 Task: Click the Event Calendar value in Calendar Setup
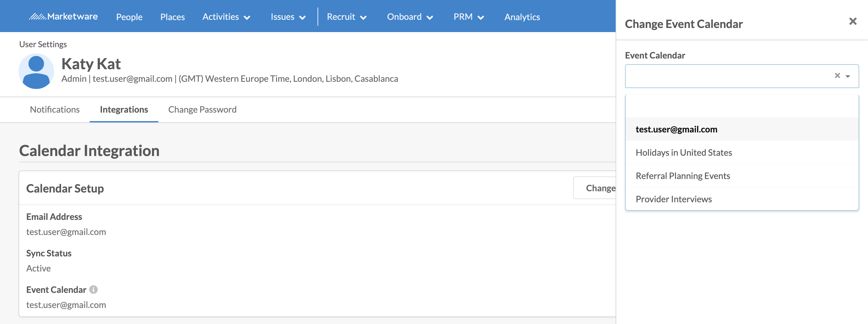click(x=66, y=304)
